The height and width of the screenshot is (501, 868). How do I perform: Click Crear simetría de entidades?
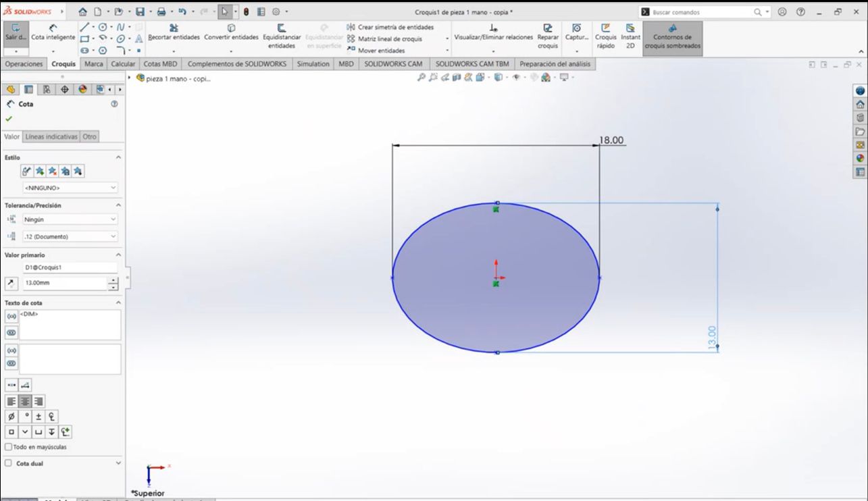390,27
